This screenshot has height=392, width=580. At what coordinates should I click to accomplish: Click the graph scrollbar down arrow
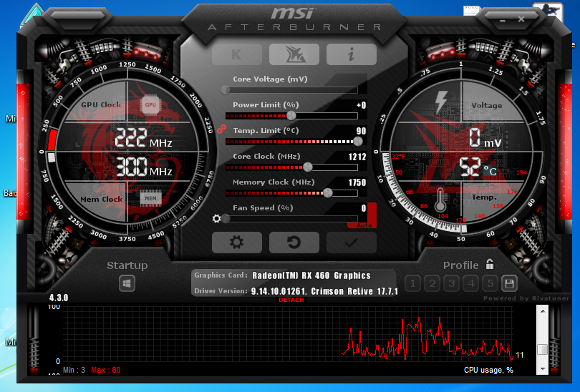coord(543,368)
